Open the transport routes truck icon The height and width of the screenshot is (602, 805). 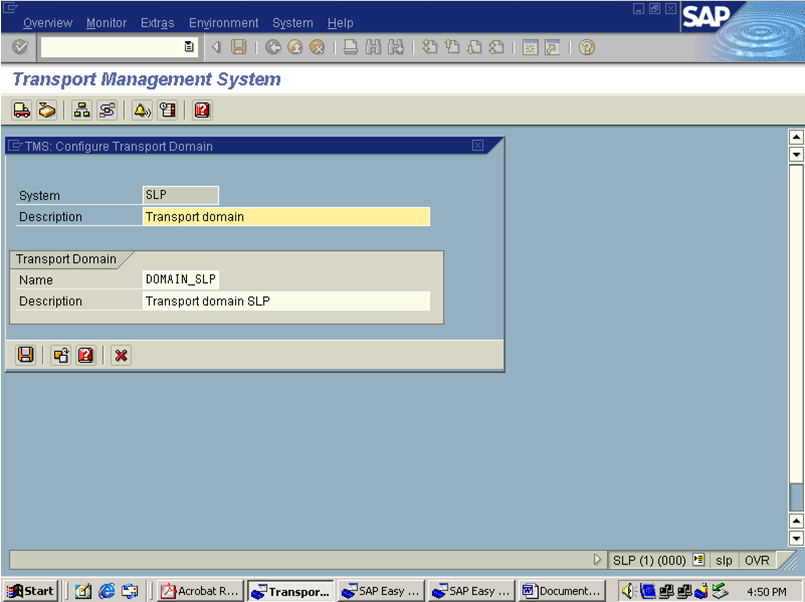tap(20, 110)
